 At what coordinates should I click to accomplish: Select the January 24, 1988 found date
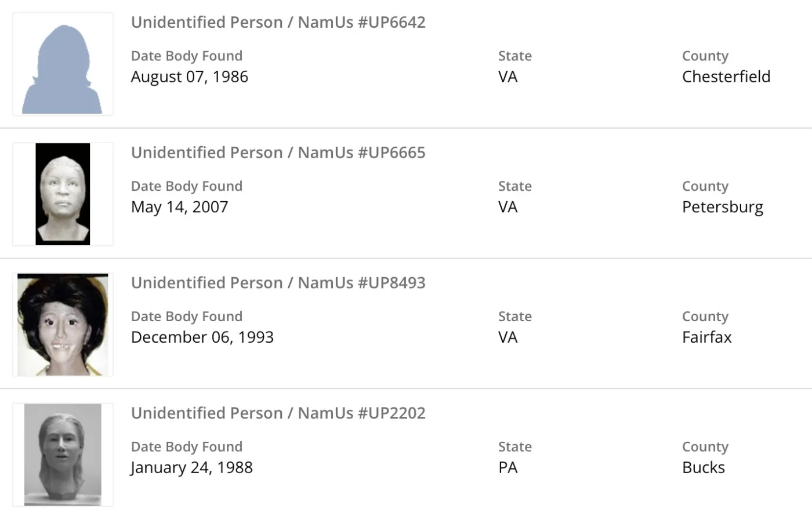click(x=192, y=467)
